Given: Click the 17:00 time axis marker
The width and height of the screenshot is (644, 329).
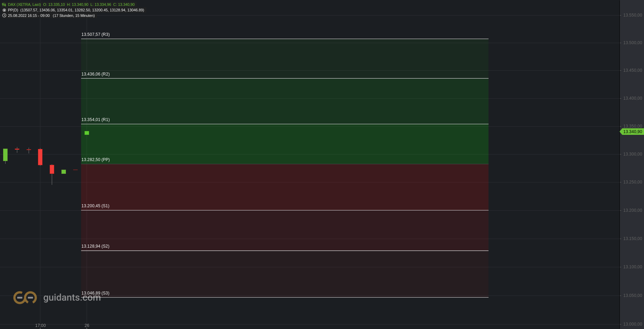Looking at the screenshot, I should [40, 326].
